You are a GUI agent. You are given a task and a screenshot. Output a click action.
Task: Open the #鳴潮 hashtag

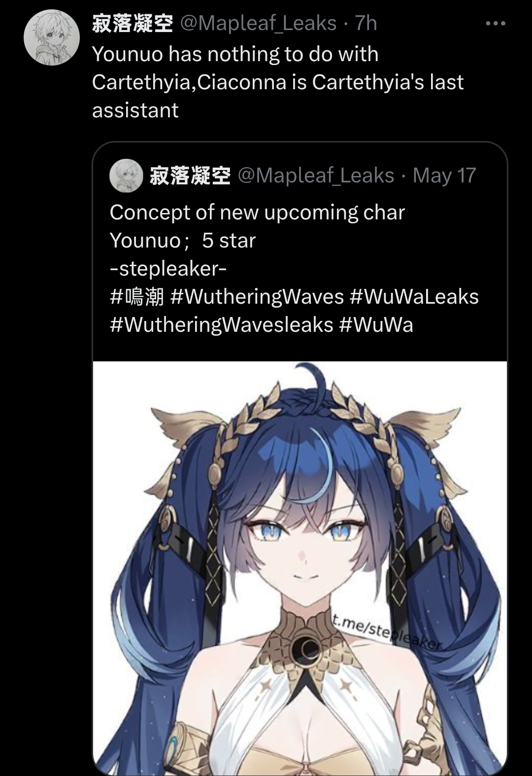click(136, 297)
